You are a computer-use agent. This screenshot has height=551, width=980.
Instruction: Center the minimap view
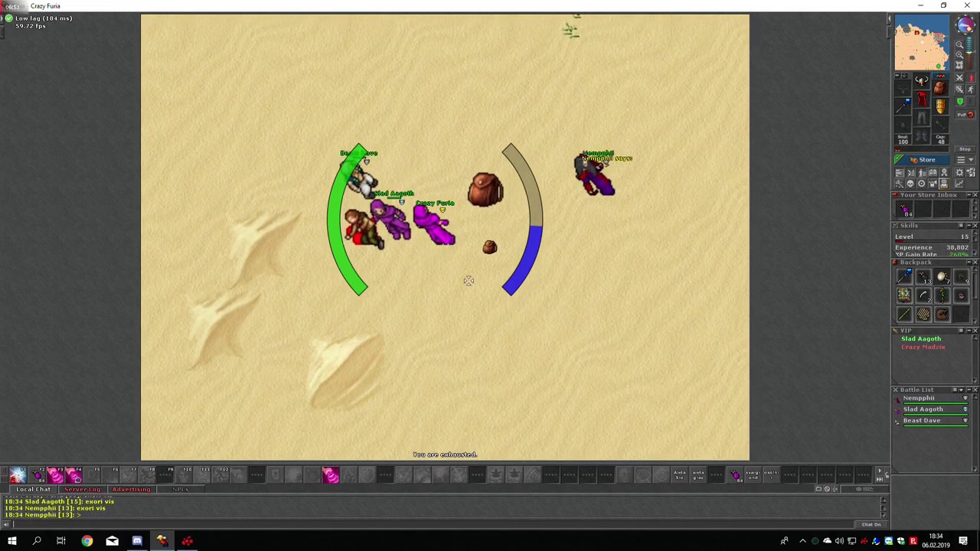pos(959,65)
